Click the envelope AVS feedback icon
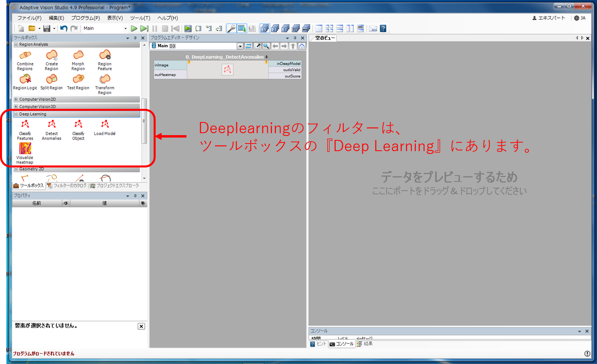The width and height of the screenshot is (597, 364). coord(373,28)
